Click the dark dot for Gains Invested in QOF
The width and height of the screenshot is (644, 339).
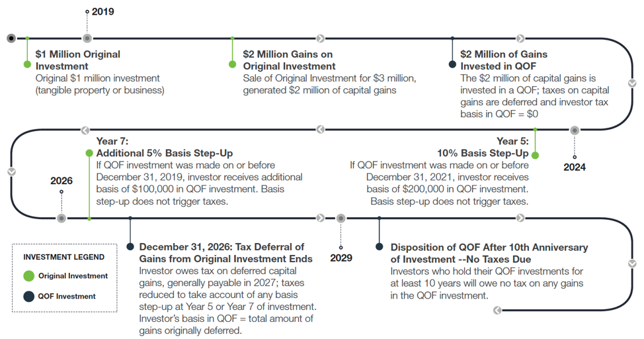452,64
